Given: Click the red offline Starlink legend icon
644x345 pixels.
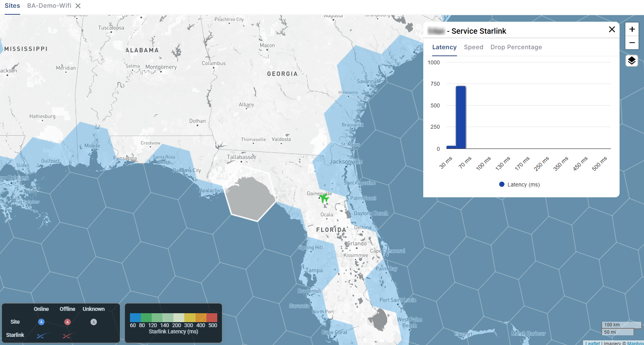Looking at the screenshot, I should point(68,335).
